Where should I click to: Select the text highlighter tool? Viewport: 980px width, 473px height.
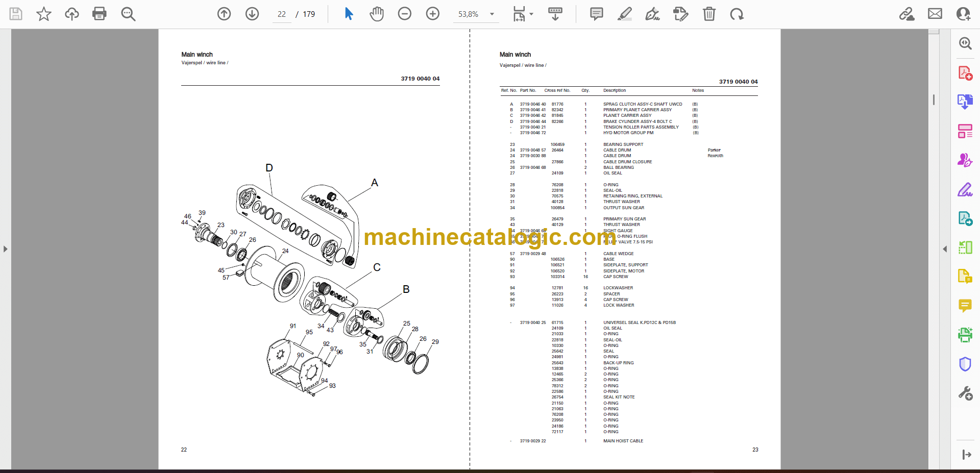click(x=624, y=14)
